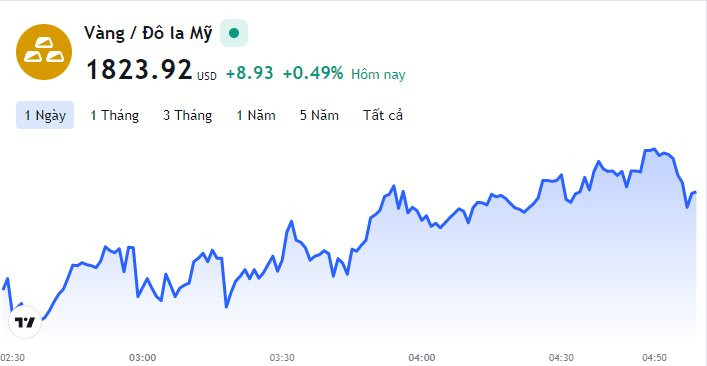The width and height of the screenshot is (707, 366).
Task: Click the green market status dot
Action: 234,33
